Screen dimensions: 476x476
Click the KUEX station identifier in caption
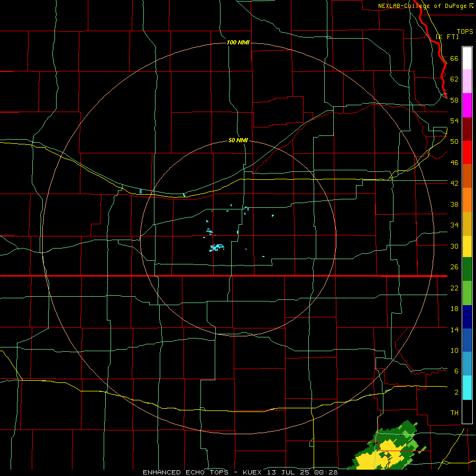coord(253,472)
